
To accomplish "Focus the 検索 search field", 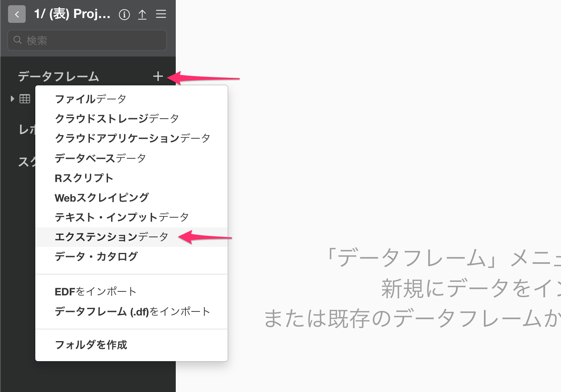I will tap(87, 40).
